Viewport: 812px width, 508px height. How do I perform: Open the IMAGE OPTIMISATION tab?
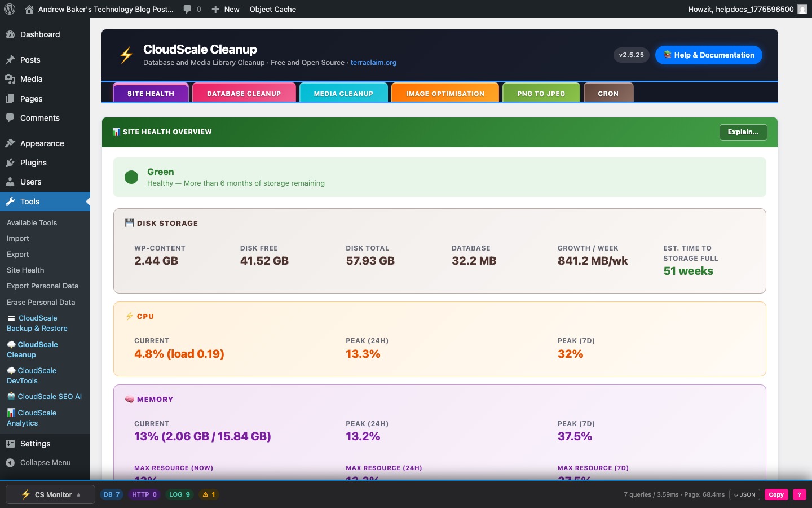click(x=445, y=93)
